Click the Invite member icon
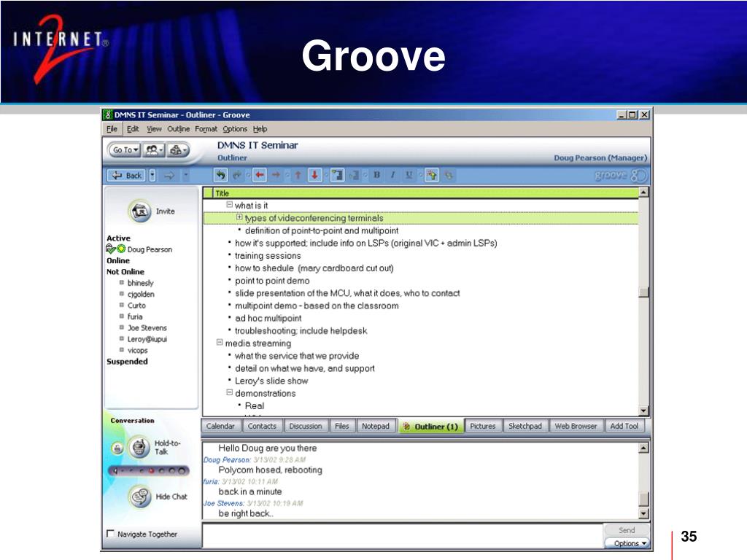This screenshot has height=560, width=747. pos(139,211)
